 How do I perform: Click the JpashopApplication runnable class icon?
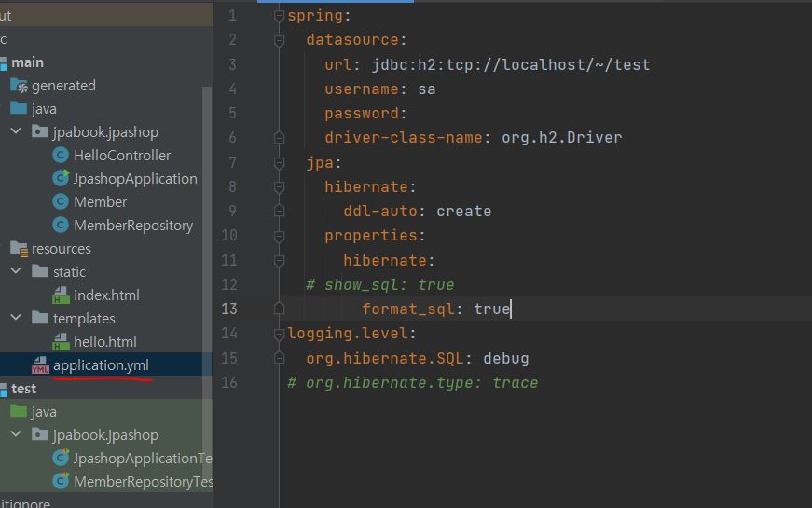61,179
